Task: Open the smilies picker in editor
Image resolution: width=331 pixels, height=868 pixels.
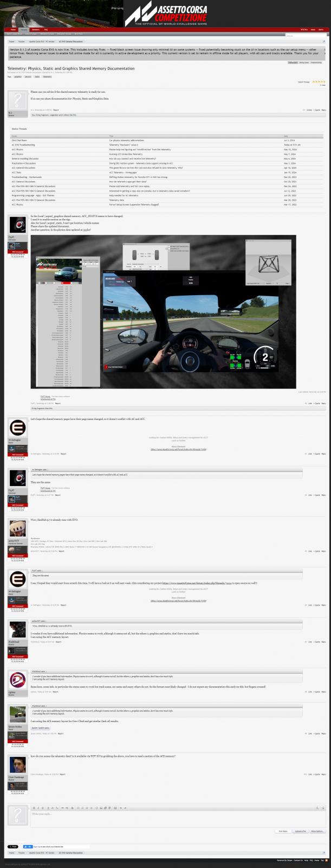Action: click(x=96, y=808)
